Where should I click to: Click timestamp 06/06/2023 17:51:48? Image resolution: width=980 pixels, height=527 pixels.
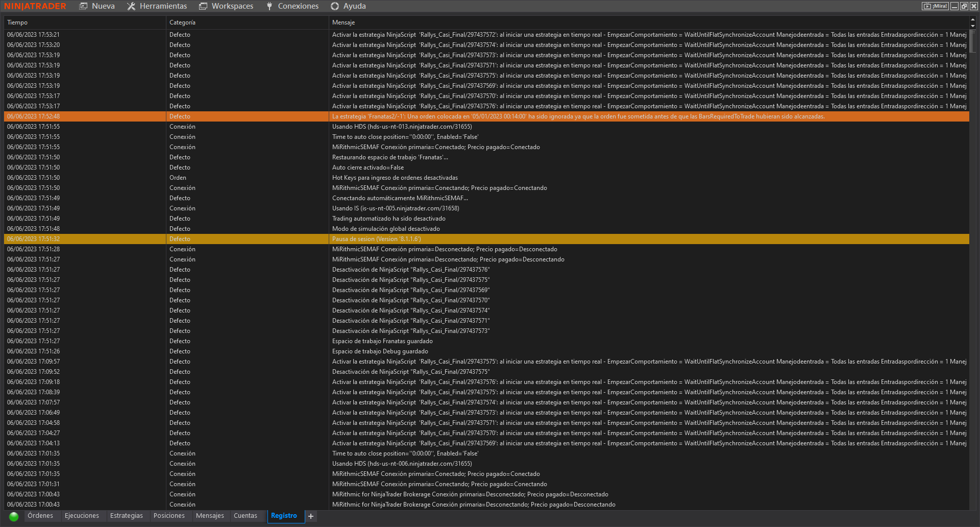click(x=33, y=229)
